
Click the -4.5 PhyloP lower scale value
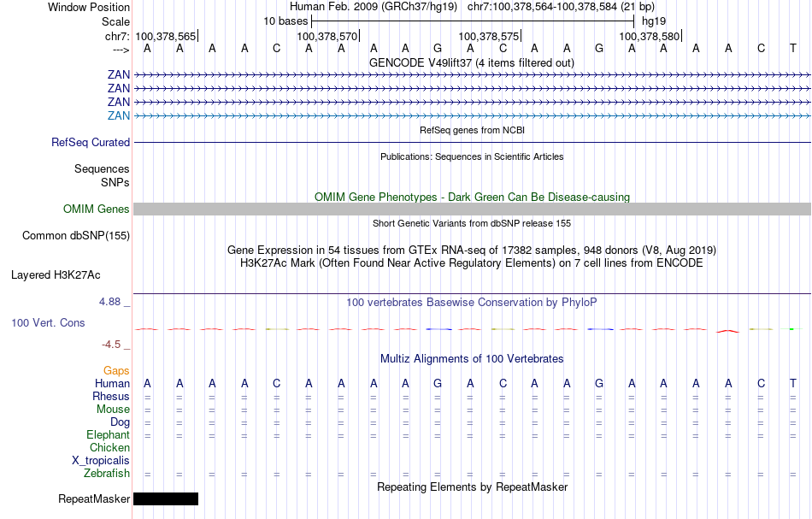pyautogui.click(x=111, y=345)
